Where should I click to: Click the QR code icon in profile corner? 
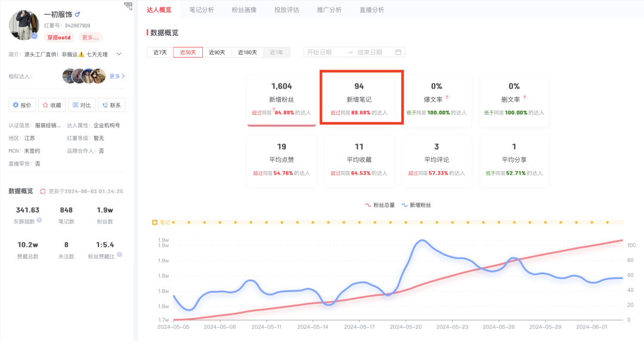click(128, 6)
